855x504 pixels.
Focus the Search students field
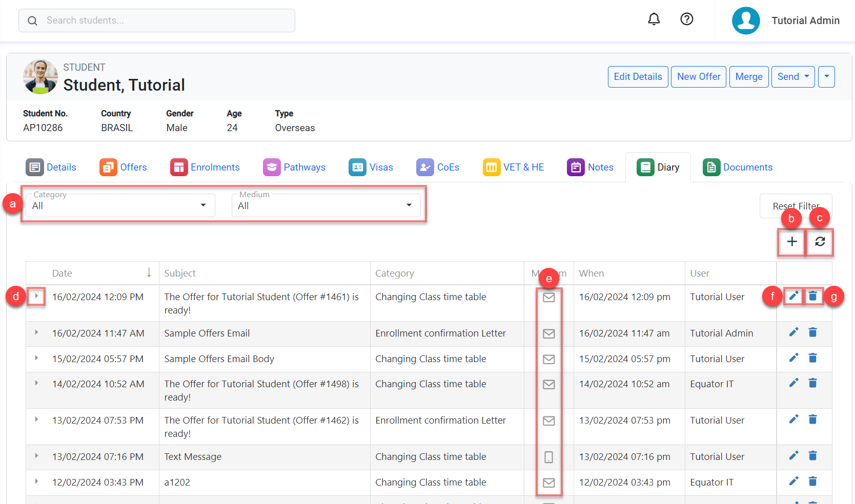[157, 20]
